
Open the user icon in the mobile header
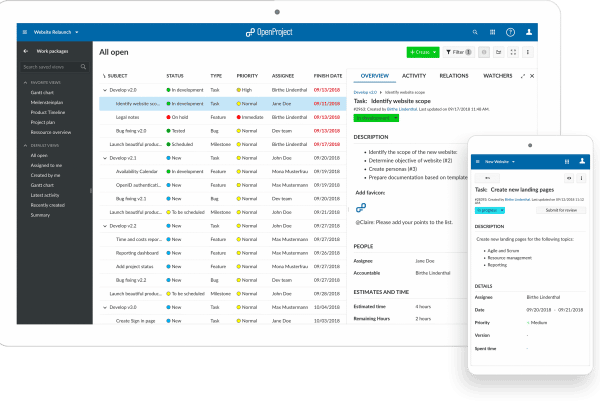[582, 161]
